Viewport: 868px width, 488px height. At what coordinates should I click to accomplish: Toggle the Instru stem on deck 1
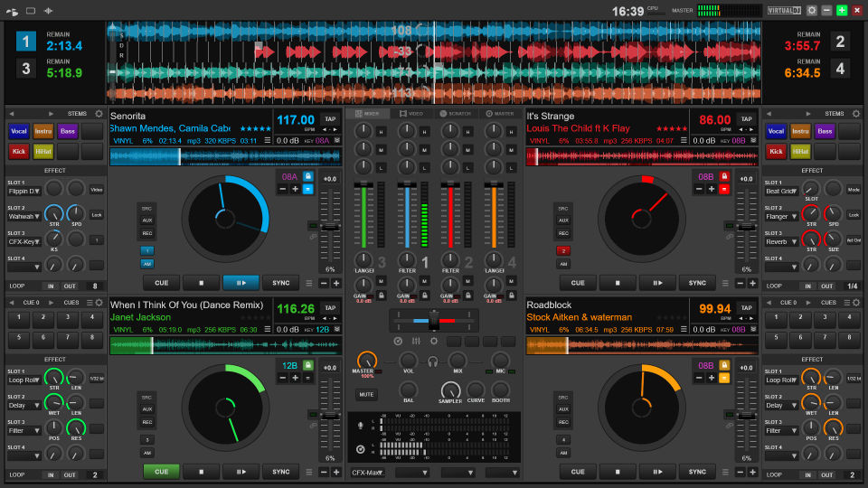click(x=43, y=131)
